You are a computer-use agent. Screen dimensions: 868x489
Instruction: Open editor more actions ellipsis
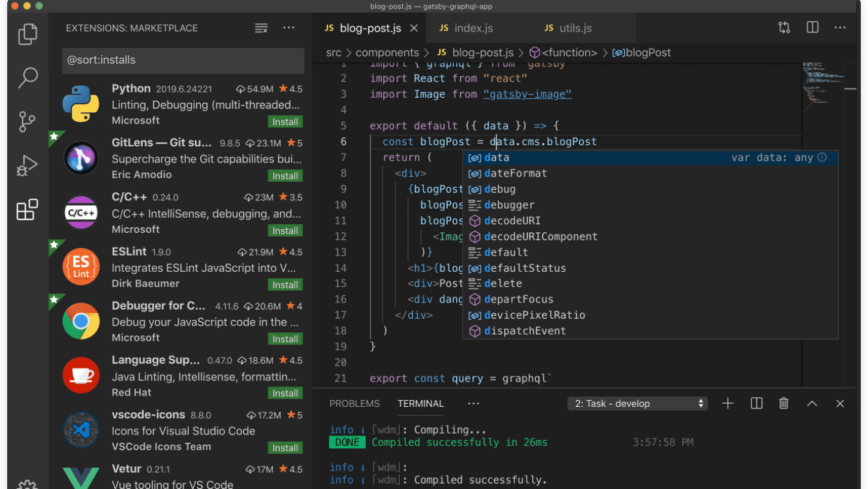coord(840,28)
